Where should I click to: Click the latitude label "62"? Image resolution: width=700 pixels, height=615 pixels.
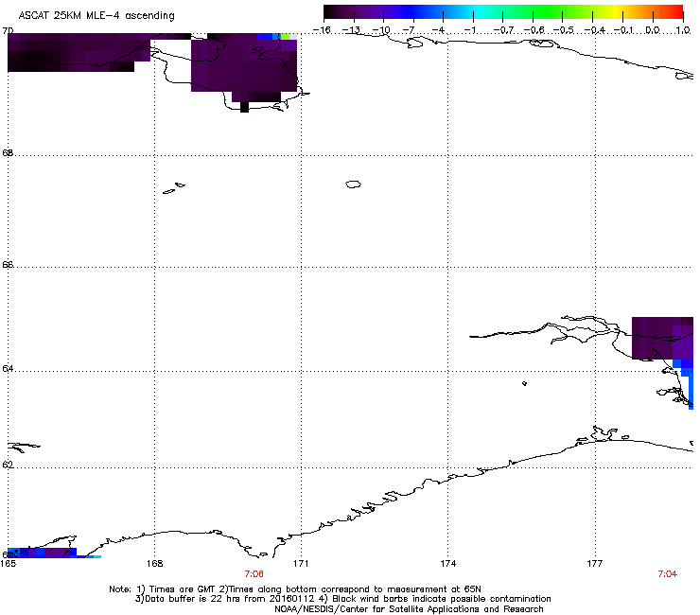8,465
